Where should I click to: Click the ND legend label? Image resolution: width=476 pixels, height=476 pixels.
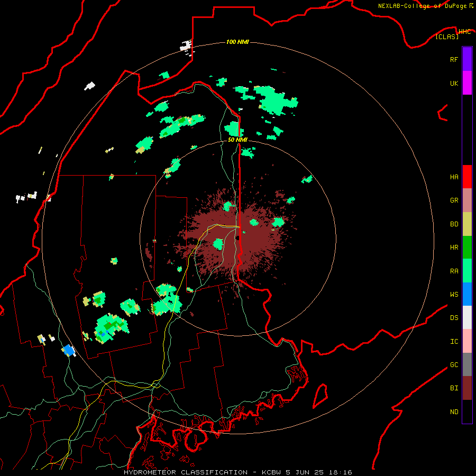pyautogui.click(x=454, y=412)
